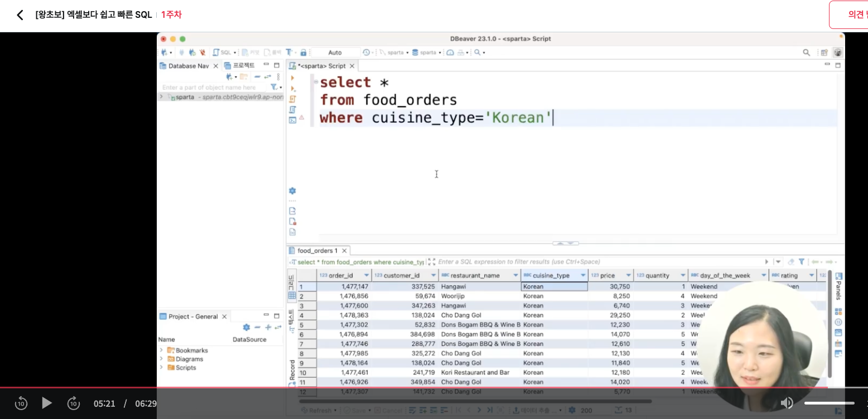This screenshot has height=419, width=868.
Task: Open the SQL console terminal icon
Action: tap(293, 120)
